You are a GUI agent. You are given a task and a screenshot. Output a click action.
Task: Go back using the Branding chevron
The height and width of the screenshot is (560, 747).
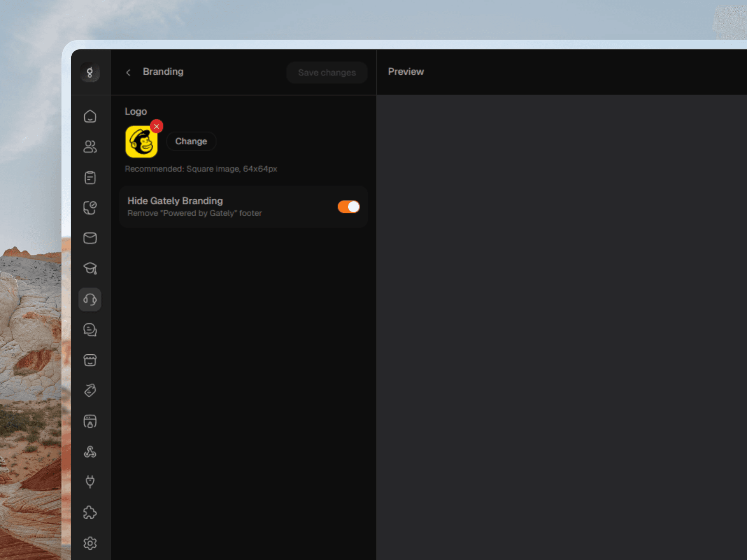pos(128,72)
